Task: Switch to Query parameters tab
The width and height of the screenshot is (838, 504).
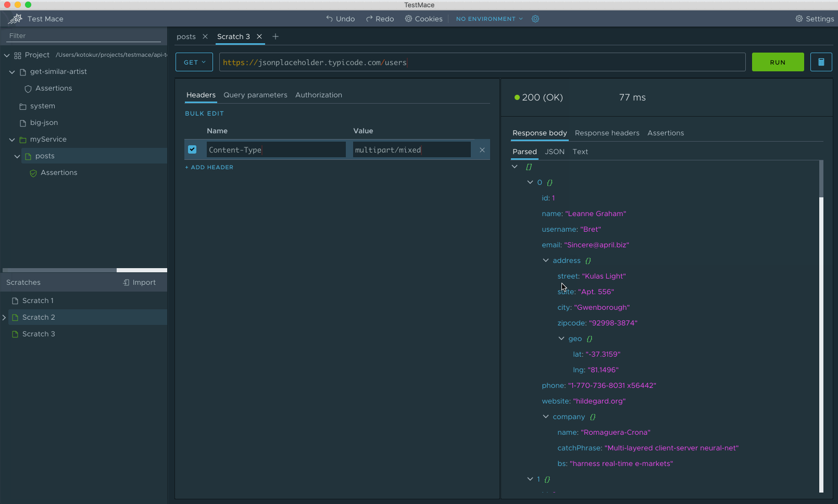Action: [x=255, y=95]
